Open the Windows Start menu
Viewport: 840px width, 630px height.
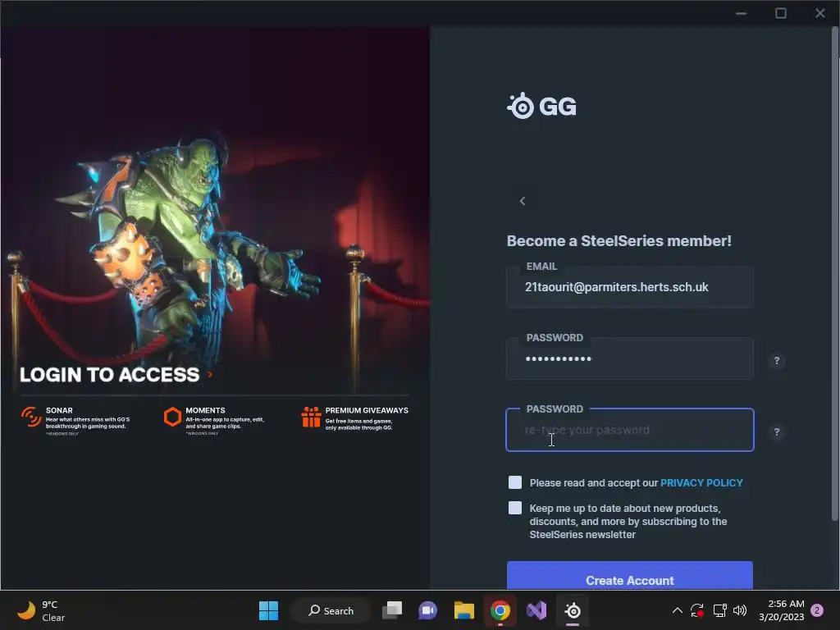(268, 610)
